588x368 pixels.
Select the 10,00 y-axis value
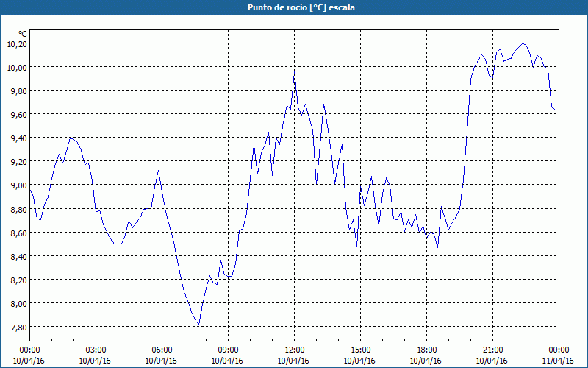pos(17,68)
